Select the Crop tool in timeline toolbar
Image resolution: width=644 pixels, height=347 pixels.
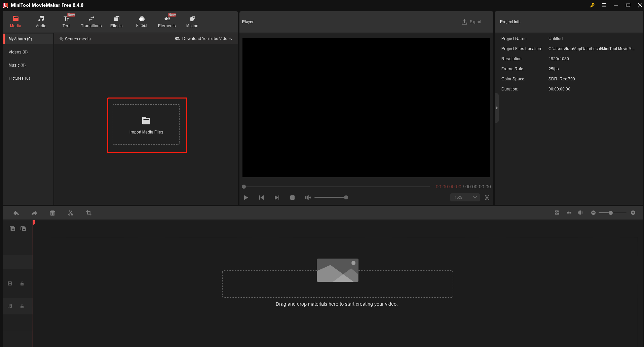click(88, 213)
